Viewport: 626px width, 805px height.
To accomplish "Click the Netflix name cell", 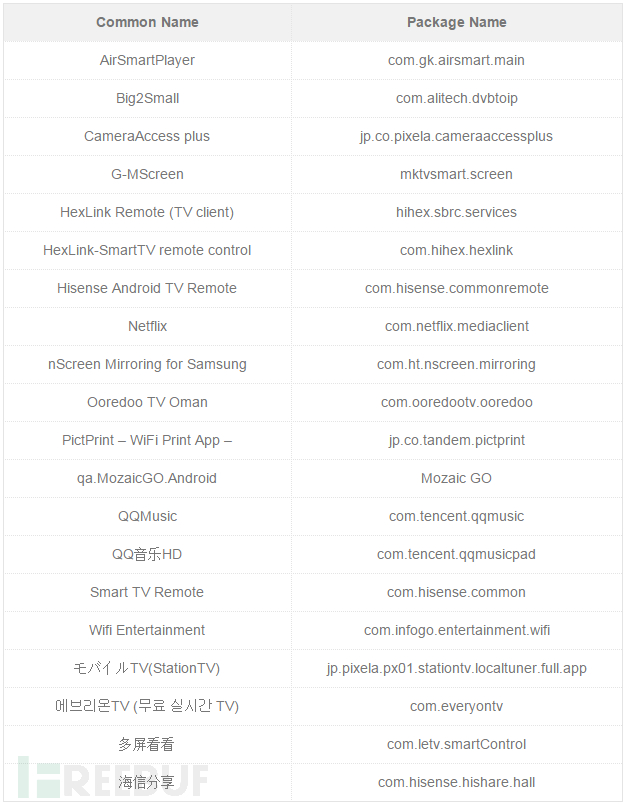I will pos(147,326).
